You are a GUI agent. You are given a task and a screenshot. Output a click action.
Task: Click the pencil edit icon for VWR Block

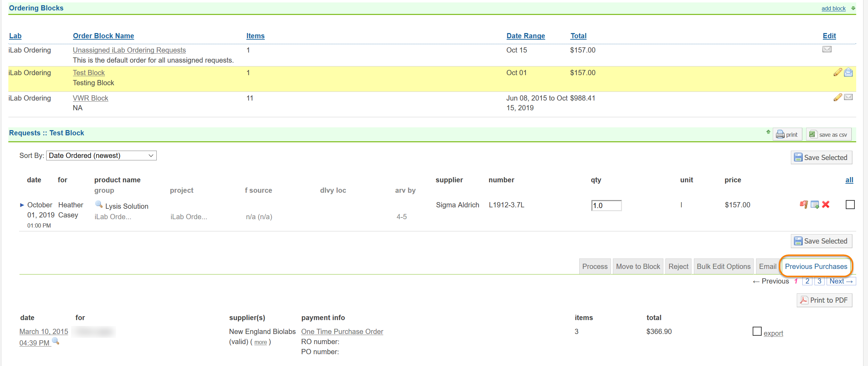tap(837, 97)
